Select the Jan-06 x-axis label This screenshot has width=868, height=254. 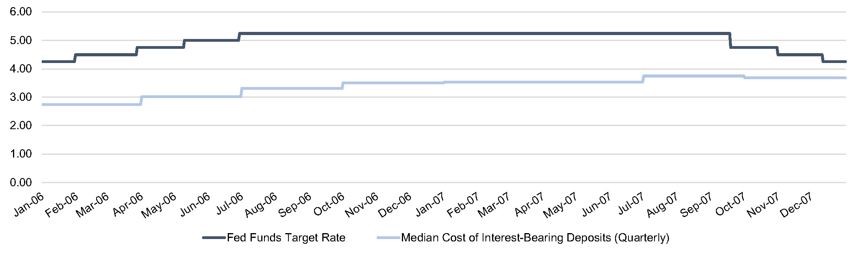pos(29,205)
